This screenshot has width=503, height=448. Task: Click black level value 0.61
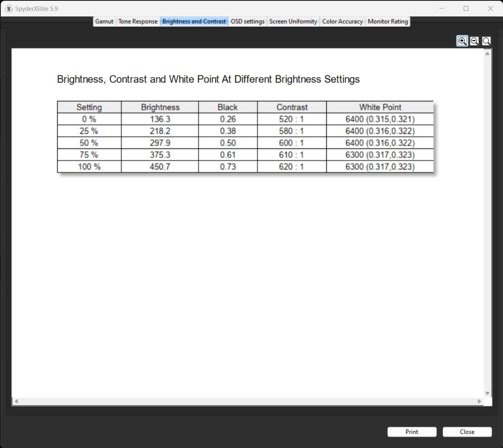[x=228, y=155]
